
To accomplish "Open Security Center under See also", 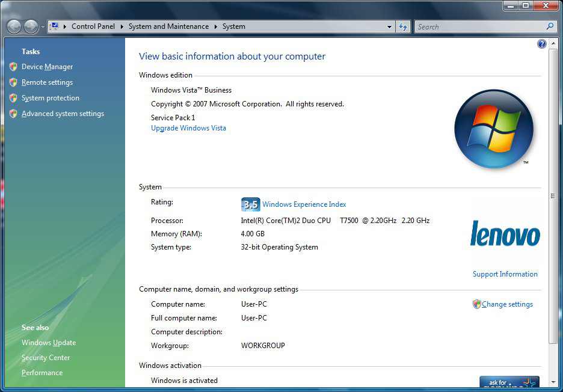I will [x=46, y=358].
